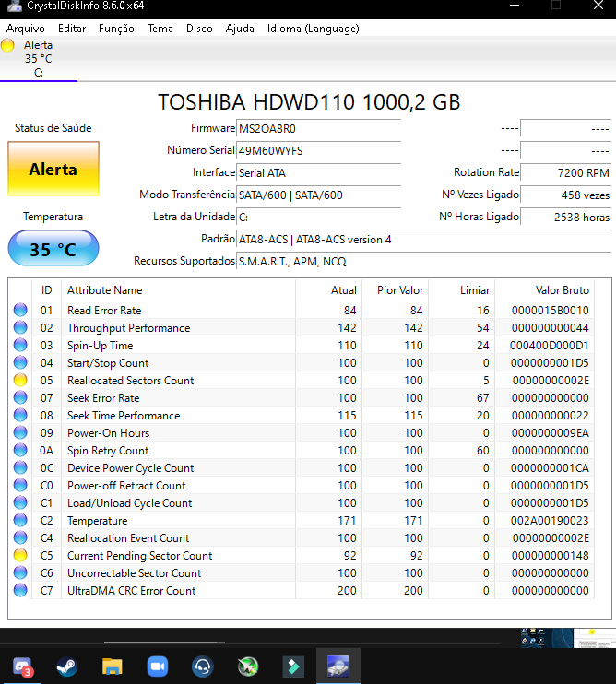Open Zoom from the taskbar
The width and height of the screenshot is (616, 684).
point(158,666)
